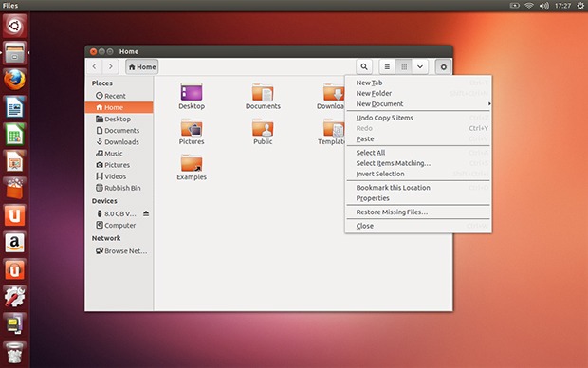Viewport: 588px width, 368px height.
Task: Open Browse Network in sidebar
Action: (x=119, y=251)
